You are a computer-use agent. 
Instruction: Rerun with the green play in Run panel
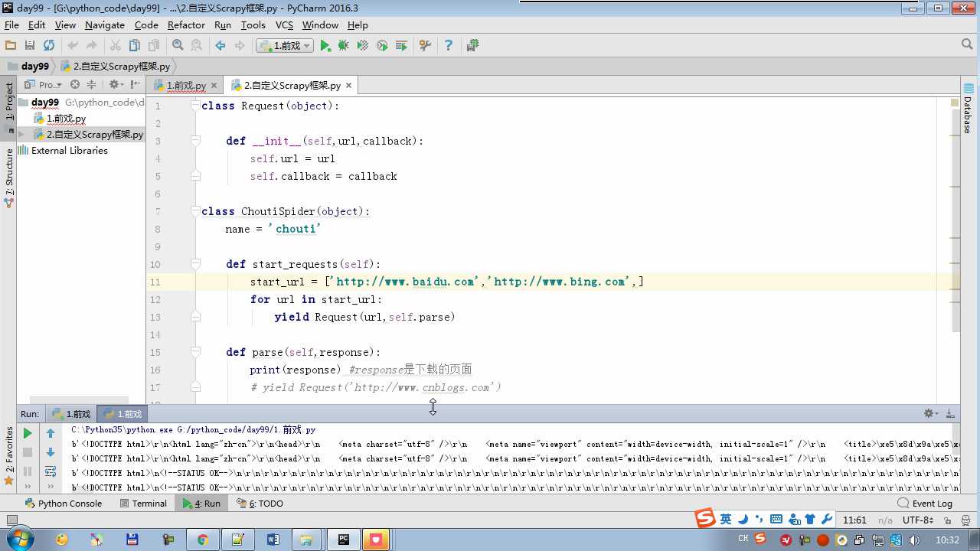(28, 433)
